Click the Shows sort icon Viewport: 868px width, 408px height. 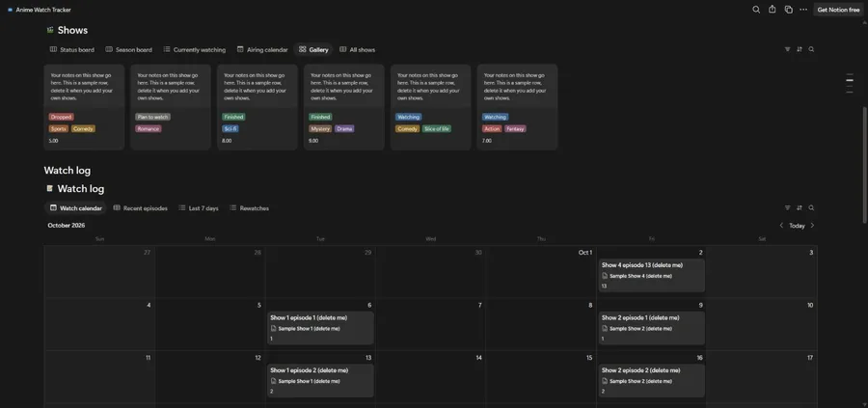point(800,49)
